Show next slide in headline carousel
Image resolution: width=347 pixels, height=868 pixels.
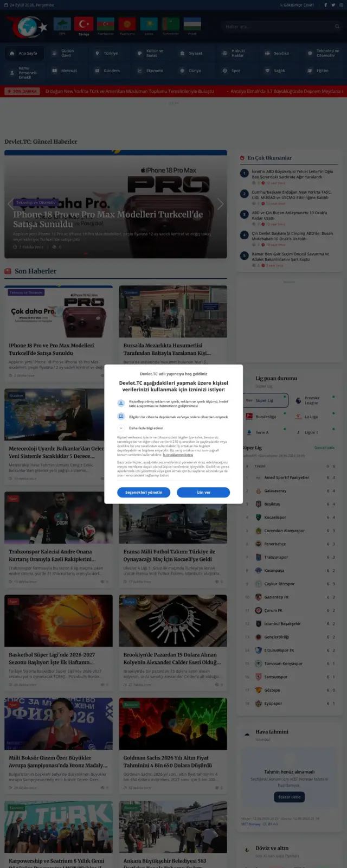220,205
